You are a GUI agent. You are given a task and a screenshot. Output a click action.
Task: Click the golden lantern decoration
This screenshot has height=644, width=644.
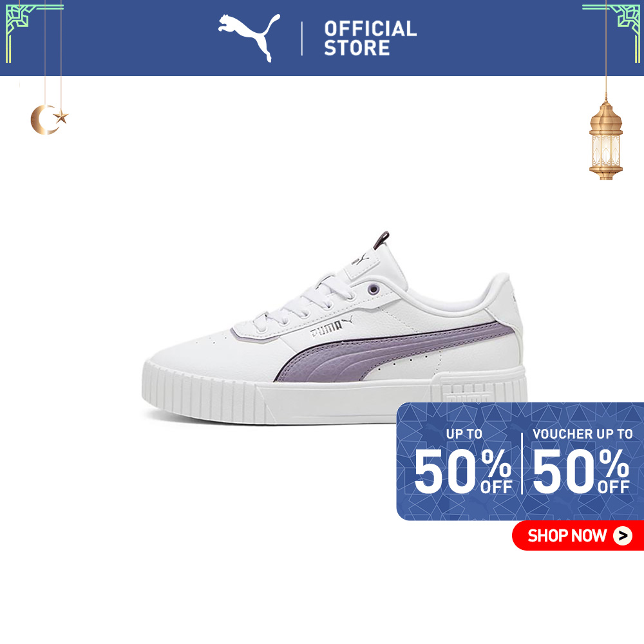coord(606,139)
